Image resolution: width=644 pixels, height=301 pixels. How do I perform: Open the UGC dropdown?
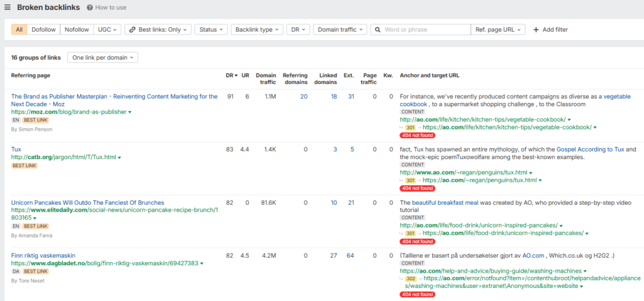pos(107,30)
